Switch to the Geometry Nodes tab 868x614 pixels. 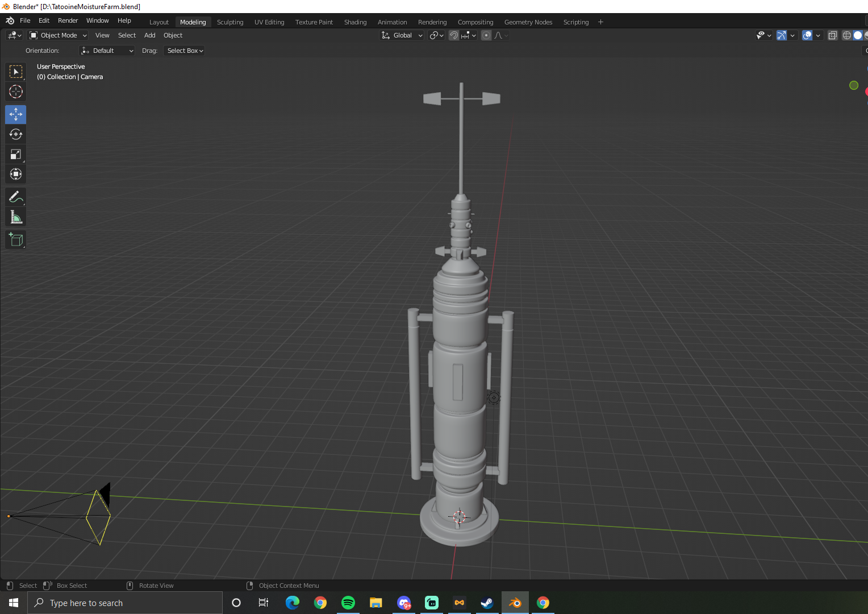(x=528, y=22)
